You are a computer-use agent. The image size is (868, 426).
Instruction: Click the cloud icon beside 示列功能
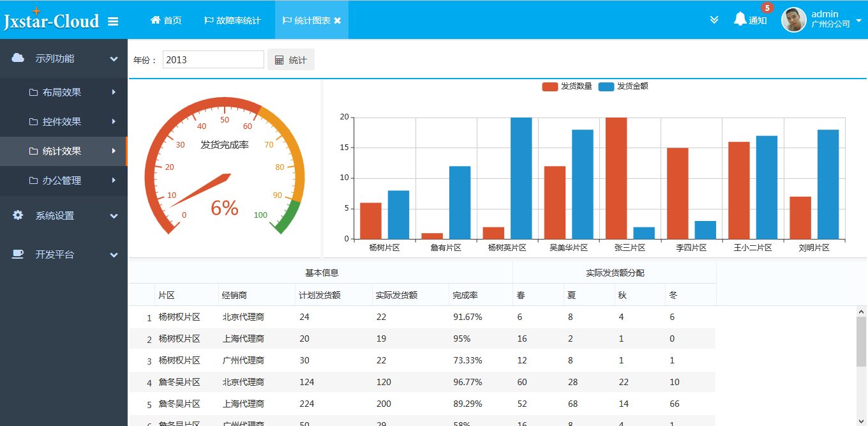coord(18,58)
